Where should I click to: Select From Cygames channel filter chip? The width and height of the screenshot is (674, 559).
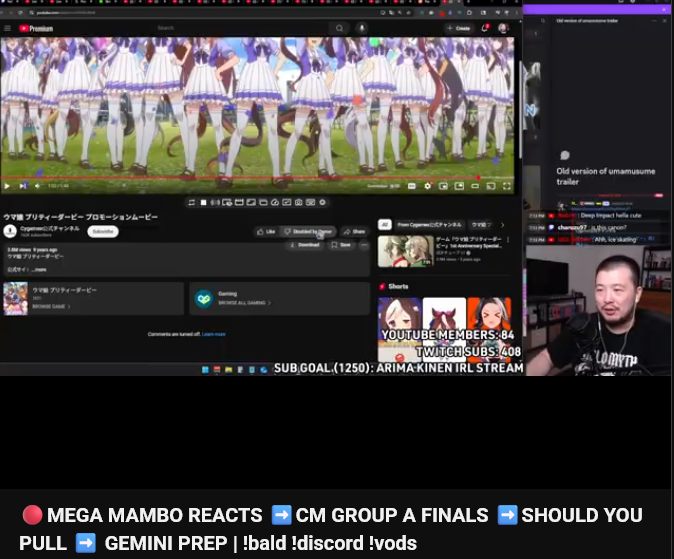click(429, 224)
